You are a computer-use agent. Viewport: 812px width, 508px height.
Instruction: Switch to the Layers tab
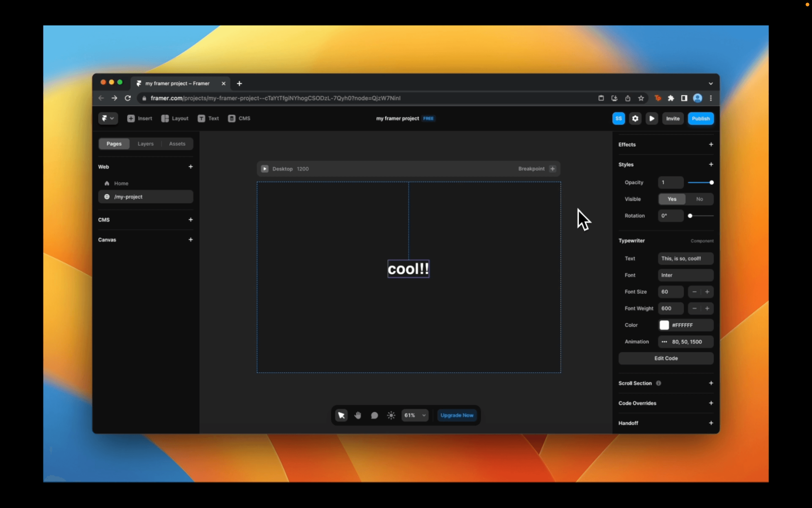(145, 143)
